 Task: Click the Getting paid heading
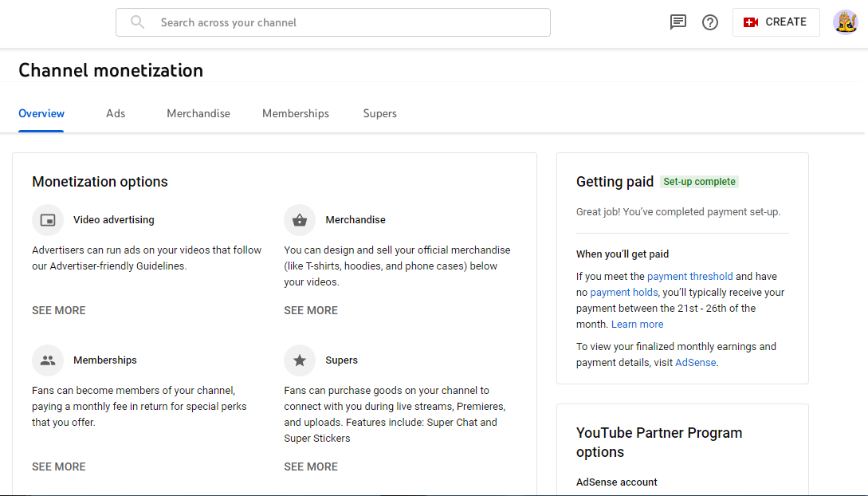tap(615, 182)
